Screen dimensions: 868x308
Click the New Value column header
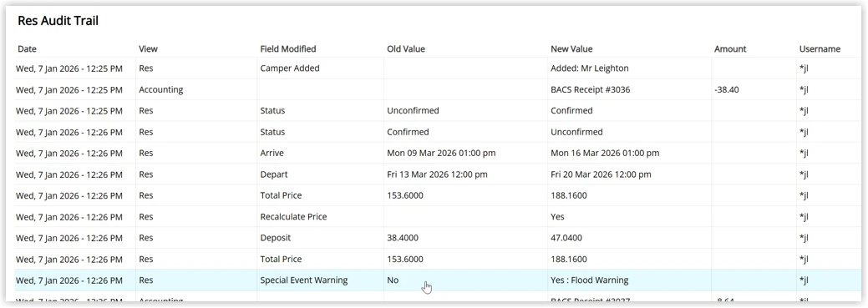tap(571, 48)
